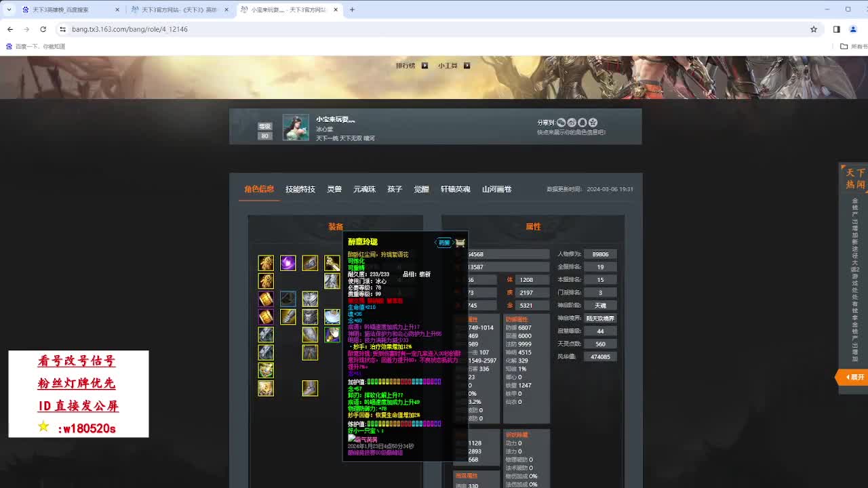Select the green-bordered equipment icon under the cursor
This screenshot has width=868, height=488.
pos(332,334)
